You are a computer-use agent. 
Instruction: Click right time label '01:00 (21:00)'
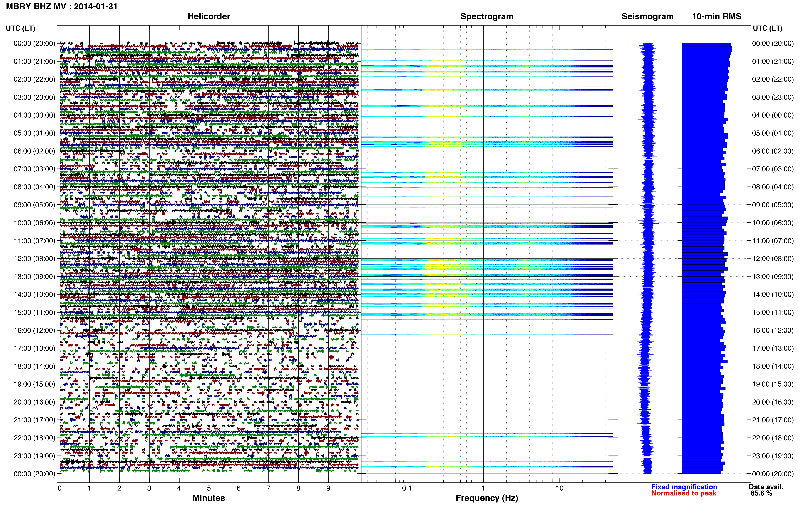(x=773, y=62)
